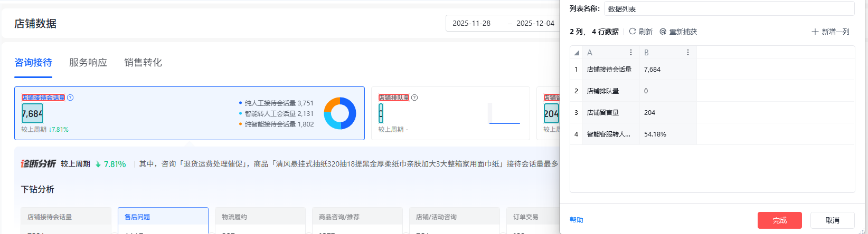Click the 列表名称 input field
Image resolution: width=868 pixels, height=234 pixels.
pos(729,8)
